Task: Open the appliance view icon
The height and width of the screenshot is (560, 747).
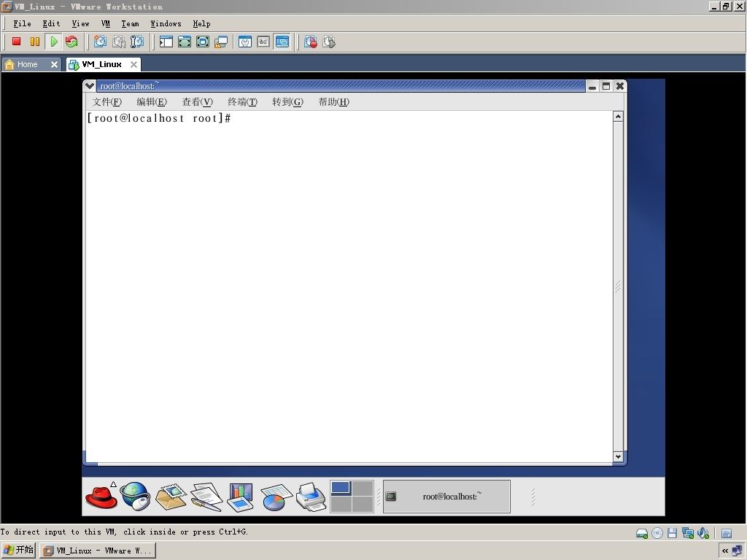Action: 263,42
